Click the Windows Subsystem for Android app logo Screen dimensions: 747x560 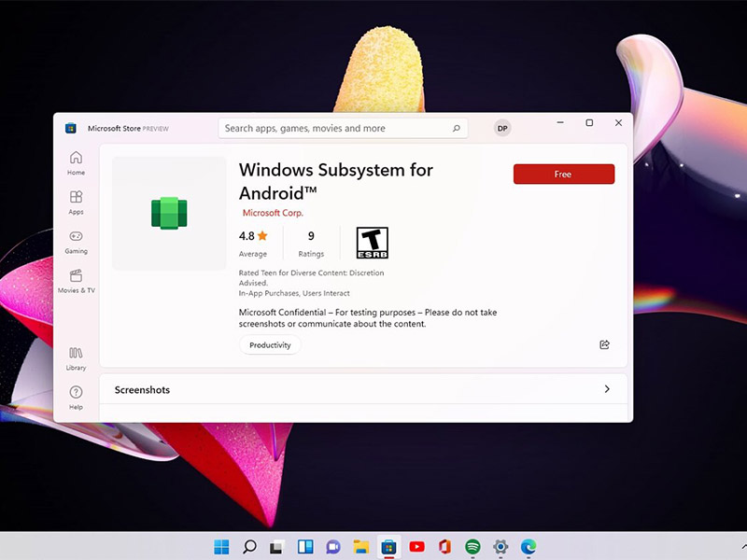click(169, 214)
